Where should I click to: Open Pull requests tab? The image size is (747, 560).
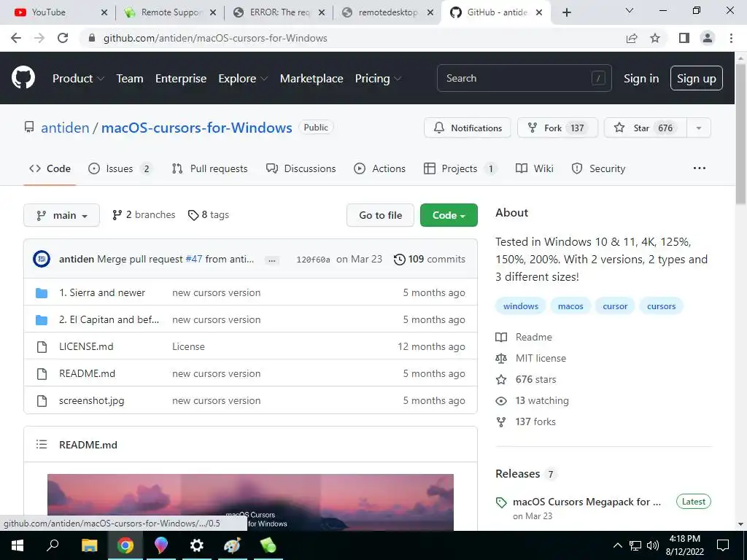coord(209,168)
